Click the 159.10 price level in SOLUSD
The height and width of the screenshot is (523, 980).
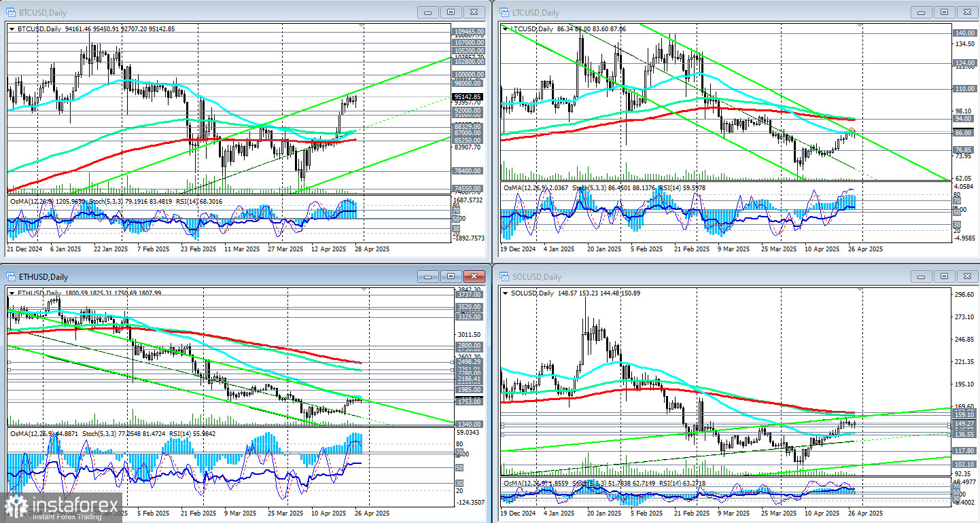964,414
